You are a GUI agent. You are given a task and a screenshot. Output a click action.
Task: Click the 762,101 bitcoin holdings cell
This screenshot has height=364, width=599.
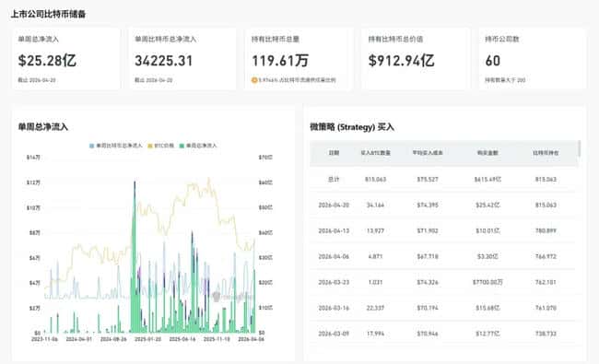[546, 282]
